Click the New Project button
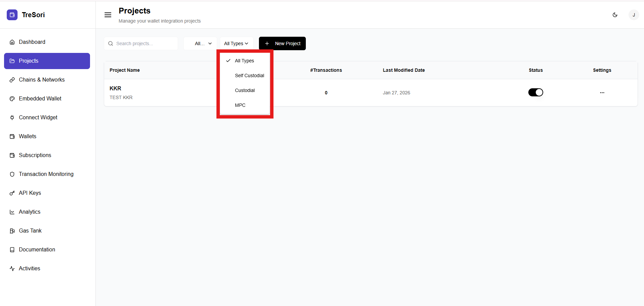The height and width of the screenshot is (306, 644). (x=282, y=43)
